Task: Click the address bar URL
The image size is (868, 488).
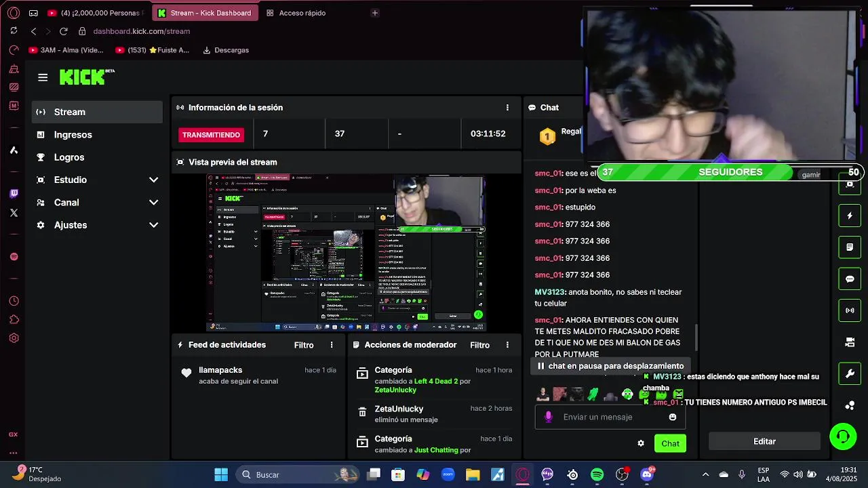Action: [x=141, y=31]
